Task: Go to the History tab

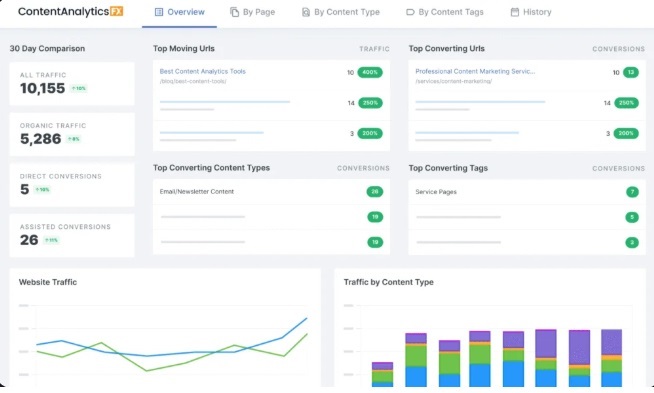Action: point(531,12)
